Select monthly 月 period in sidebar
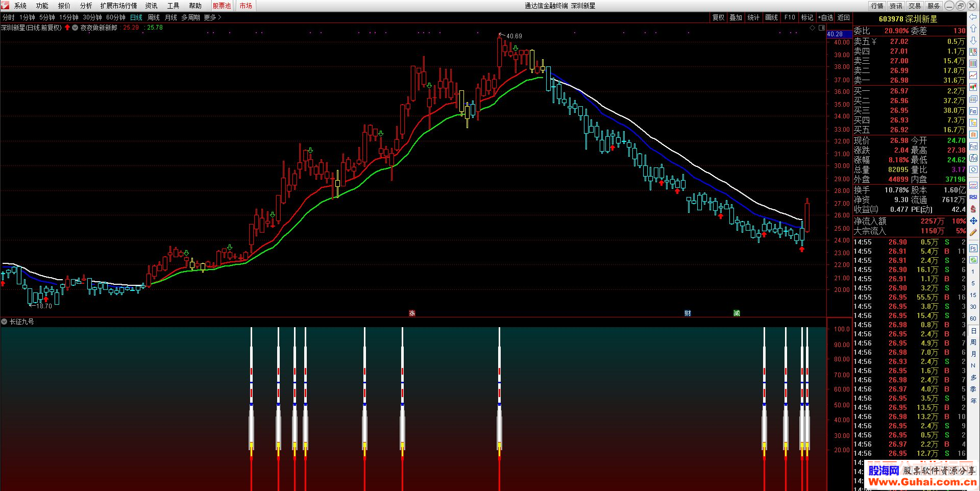The height and width of the screenshot is (491, 980). (x=973, y=354)
